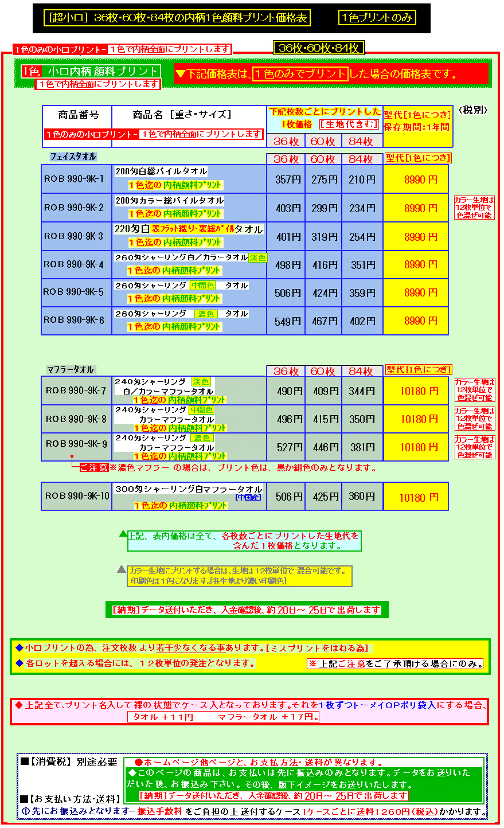Click the blue diamond before 小口プリントの為
The width and height of the screenshot is (504, 828).
pos(19,648)
